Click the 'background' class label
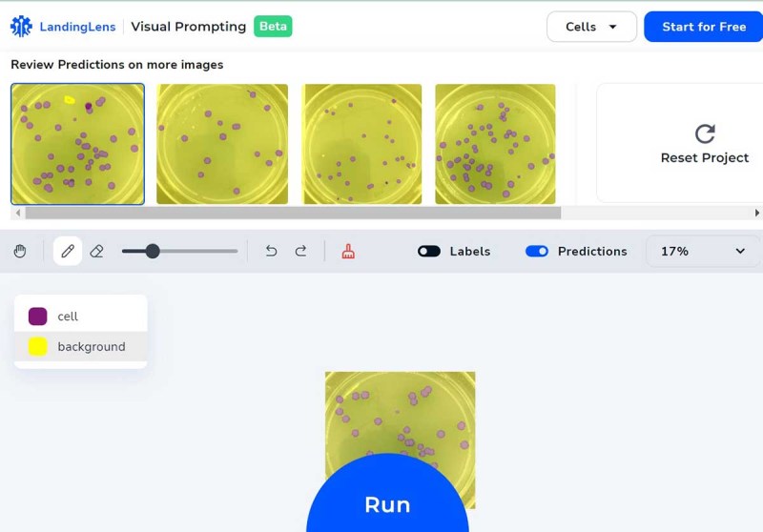 pyautogui.click(x=92, y=347)
